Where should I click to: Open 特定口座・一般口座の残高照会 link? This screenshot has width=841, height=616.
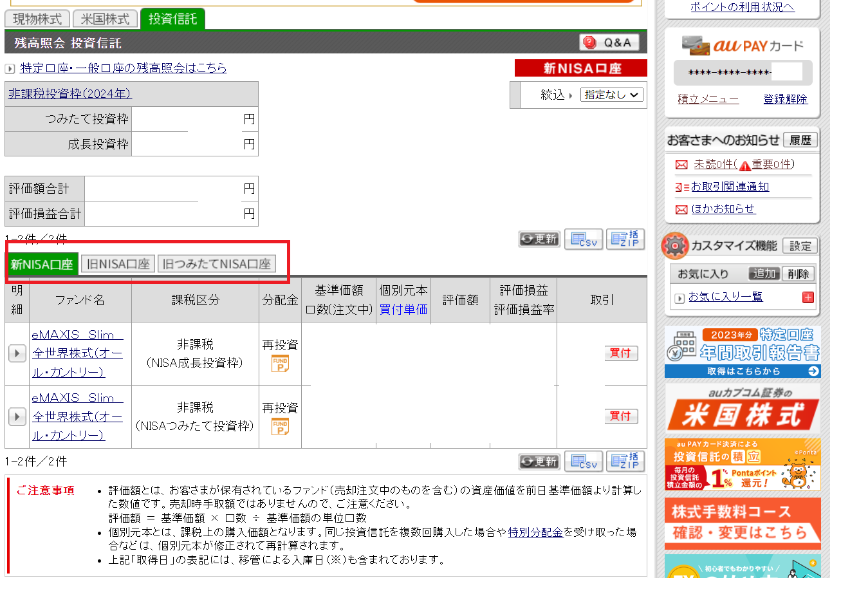(x=123, y=68)
